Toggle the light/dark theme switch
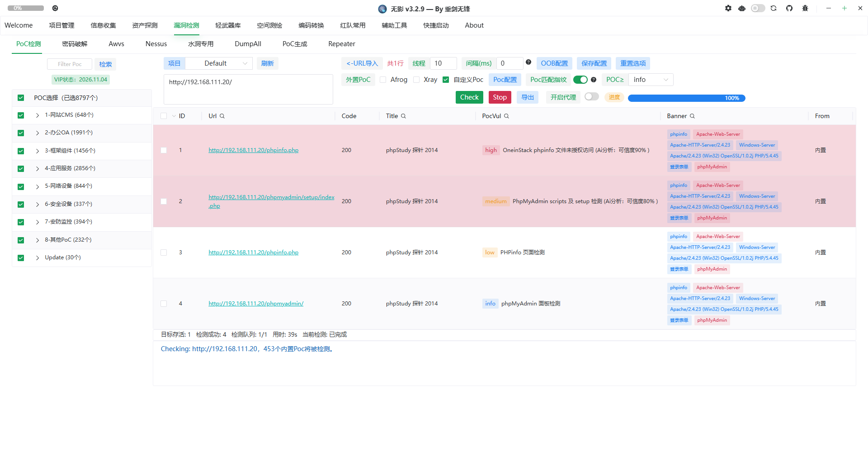 pyautogui.click(x=758, y=8)
